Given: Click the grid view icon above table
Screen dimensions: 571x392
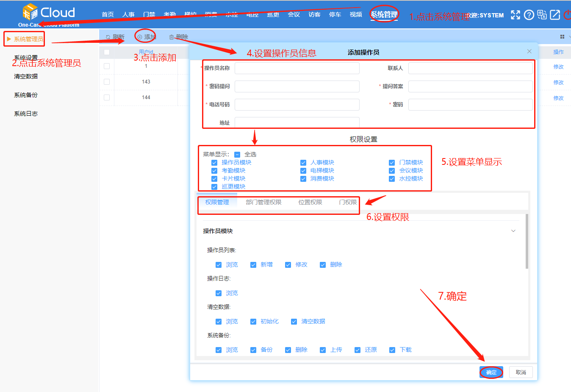Looking at the screenshot, I should tap(562, 37).
